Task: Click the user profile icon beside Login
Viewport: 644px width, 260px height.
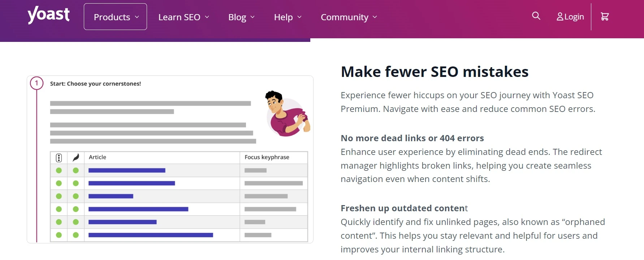Action: point(560,16)
